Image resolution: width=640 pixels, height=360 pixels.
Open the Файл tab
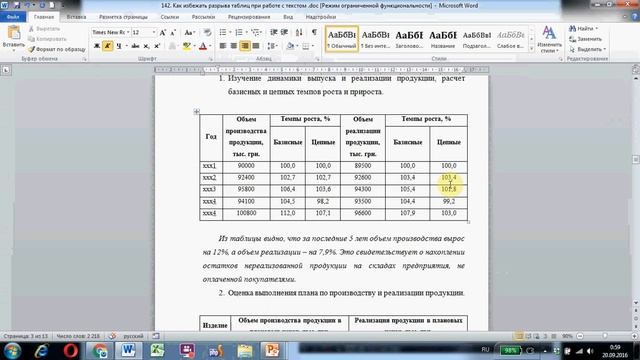coord(13,17)
